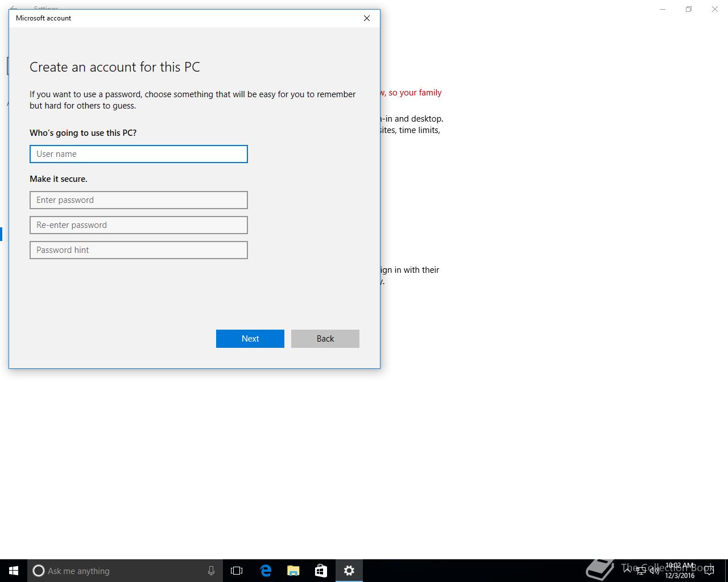
Task: Open File Explorer from the taskbar
Action: 293,571
